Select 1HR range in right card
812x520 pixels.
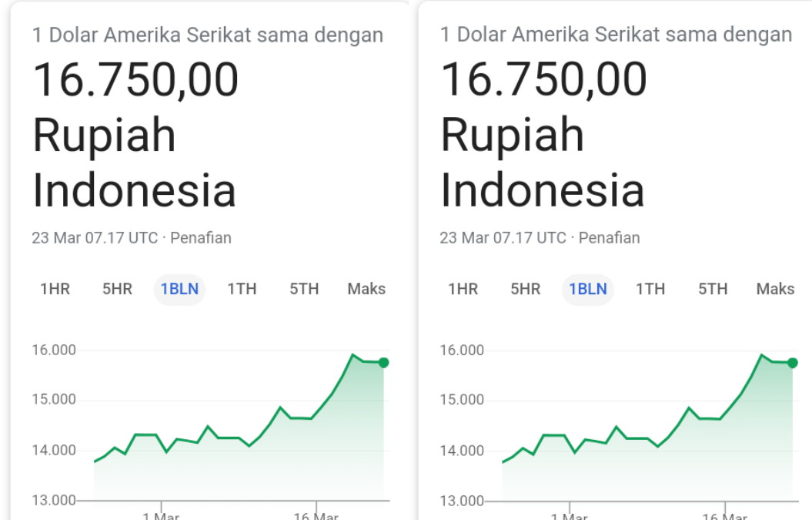[x=463, y=289]
